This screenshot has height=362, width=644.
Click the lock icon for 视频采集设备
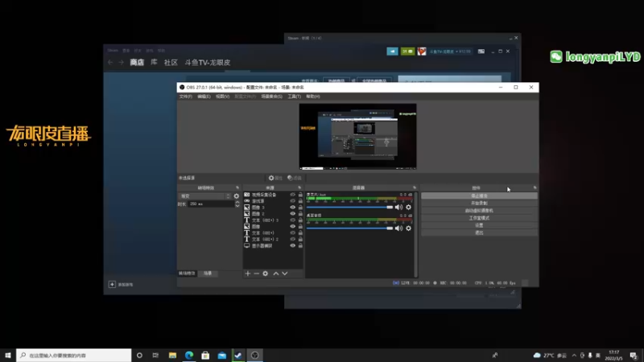(x=300, y=195)
